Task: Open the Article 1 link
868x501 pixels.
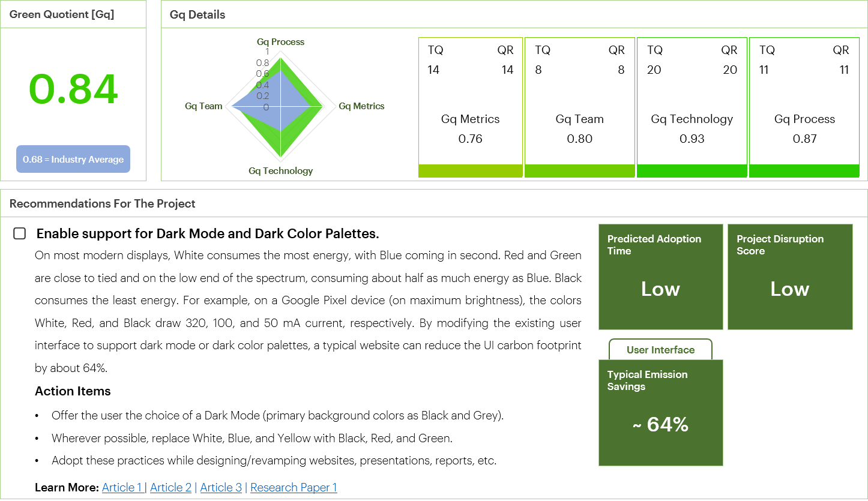Action: [x=122, y=487]
